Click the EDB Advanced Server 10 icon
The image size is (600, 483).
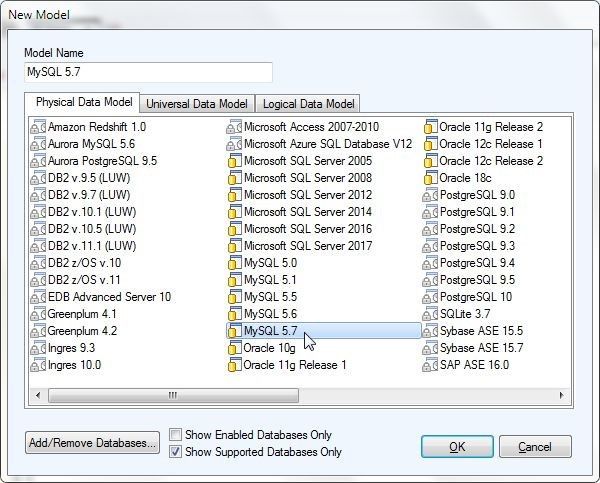coord(38,297)
